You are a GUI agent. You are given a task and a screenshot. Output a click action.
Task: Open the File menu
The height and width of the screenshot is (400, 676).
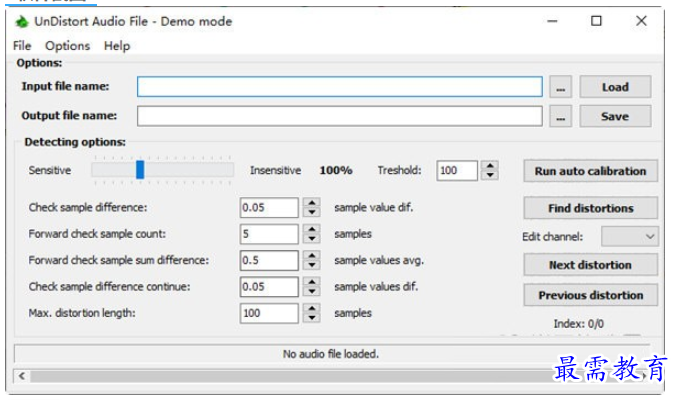pos(22,46)
